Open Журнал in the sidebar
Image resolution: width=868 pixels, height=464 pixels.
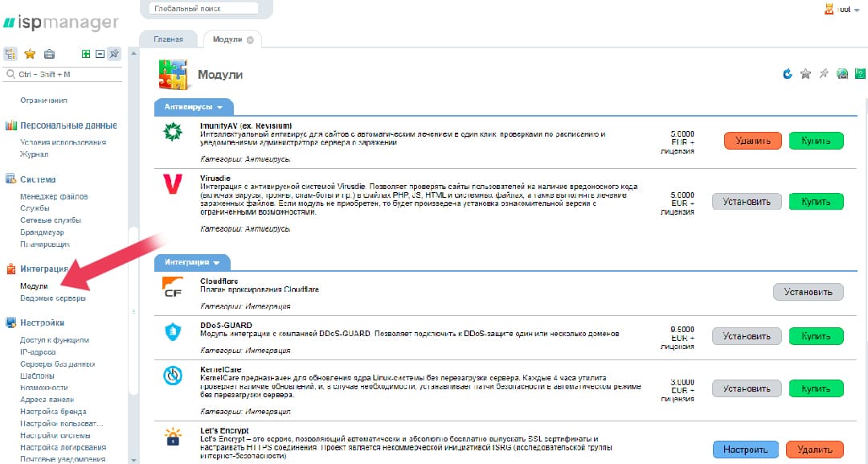[x=34, y=154]
